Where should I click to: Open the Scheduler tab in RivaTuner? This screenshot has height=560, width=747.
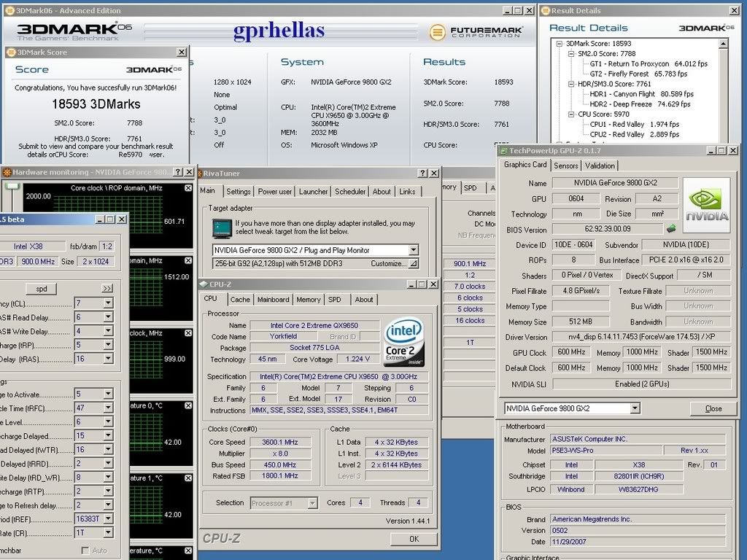point(349,192)
